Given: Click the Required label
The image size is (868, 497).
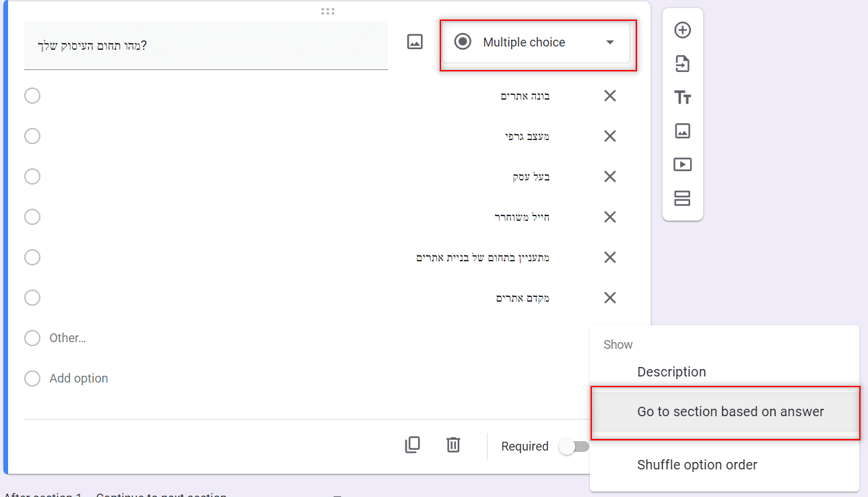Looking at the screenshot, I should click(525, 446).
